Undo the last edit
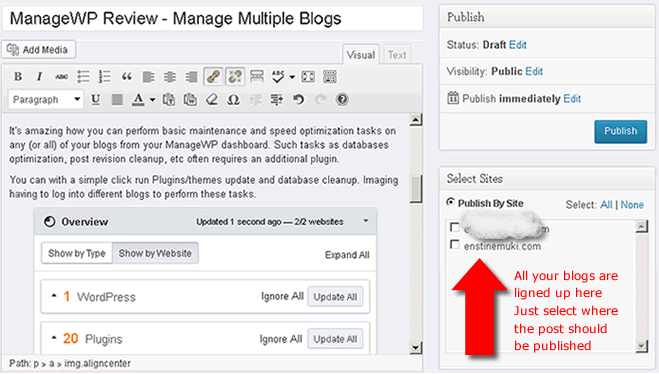 pos(299,100)
